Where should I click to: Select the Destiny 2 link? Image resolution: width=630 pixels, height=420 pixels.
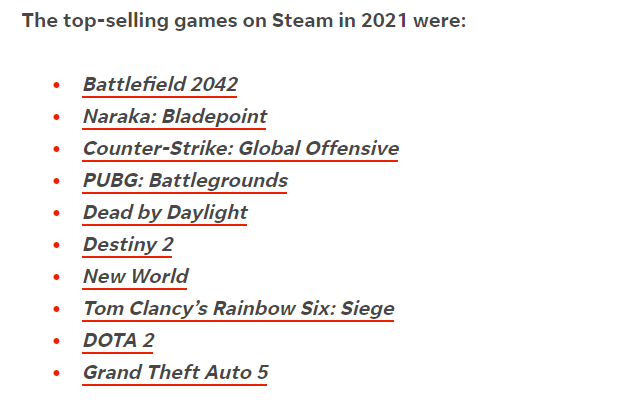tap(128, 244)
